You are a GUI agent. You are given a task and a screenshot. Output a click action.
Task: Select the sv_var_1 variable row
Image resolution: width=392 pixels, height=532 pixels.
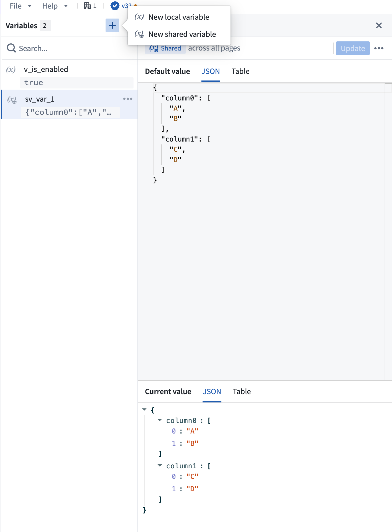tap(70, 104)
